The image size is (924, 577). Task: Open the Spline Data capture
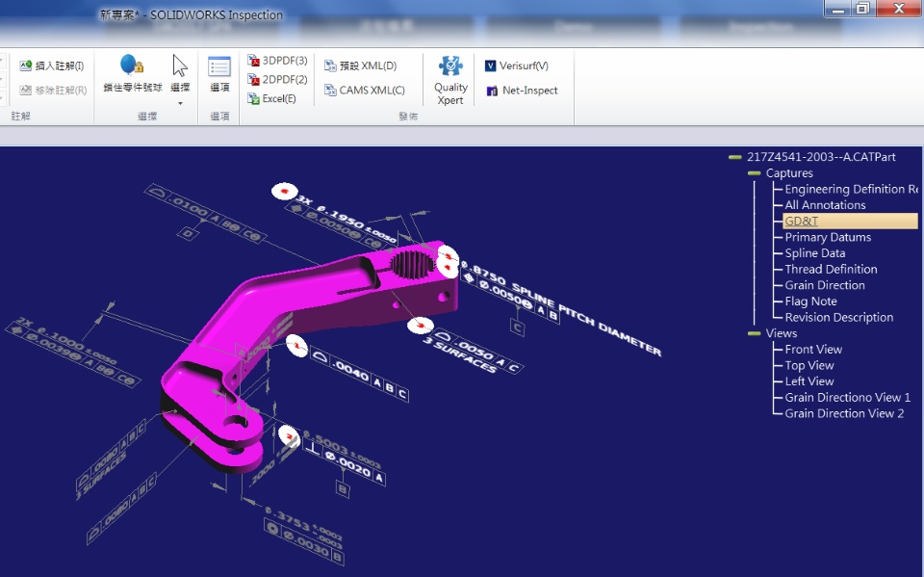(814, 252)
